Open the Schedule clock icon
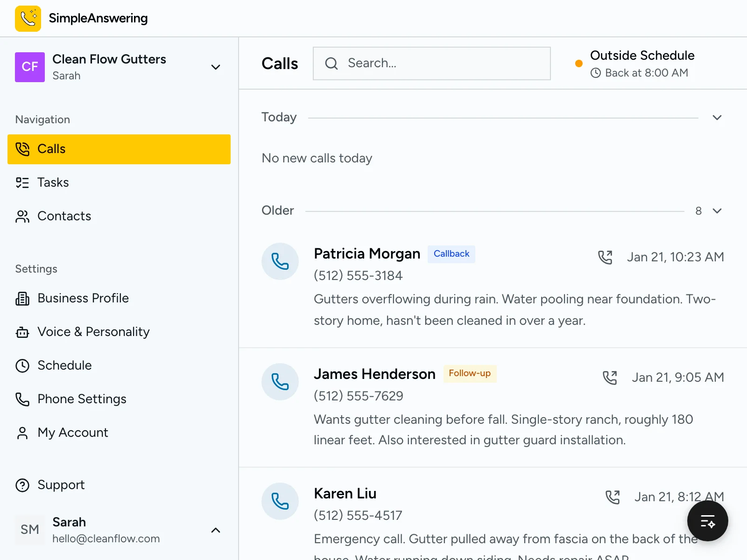Image resolution: width=747 pixels, height=560 pixels. (22, 365)
